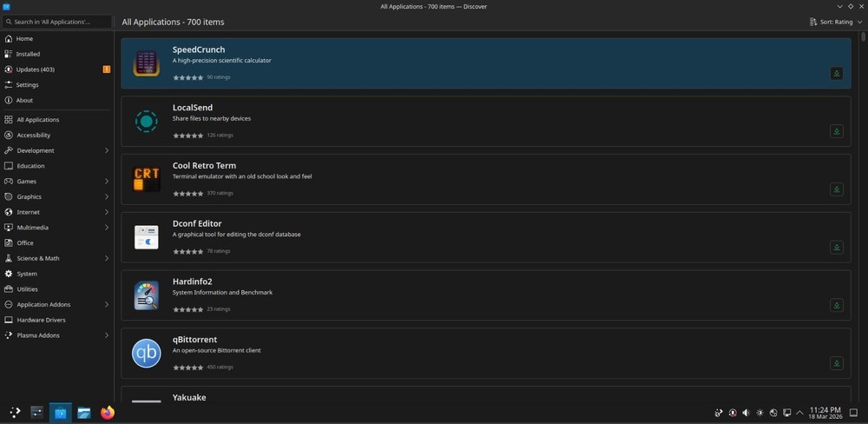
Task: Expand the Development category arrow
Action: click(x=106, y=151)
